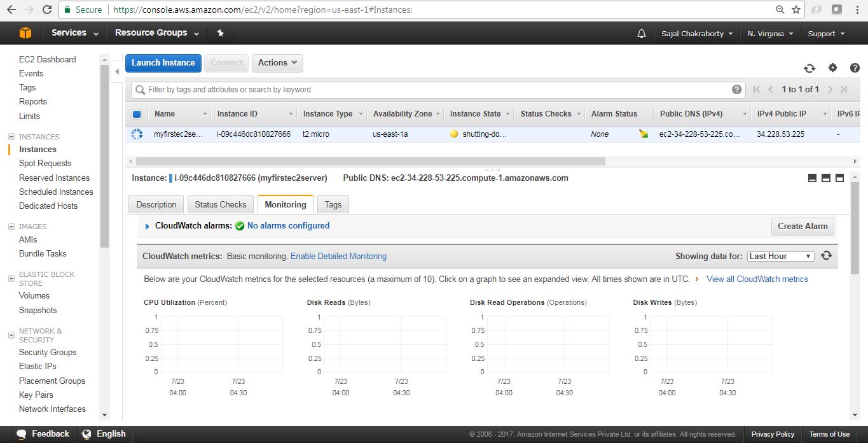Open the help question mark icon
Screen dimensions: 868x443
[x=855, y=68]
